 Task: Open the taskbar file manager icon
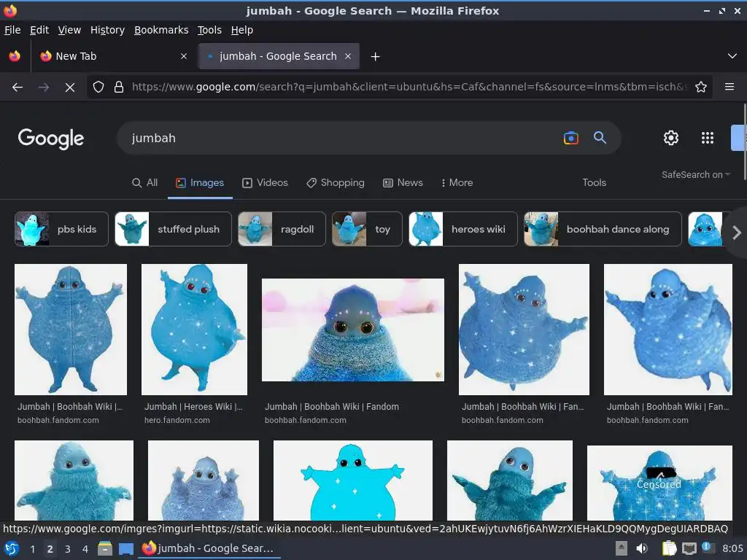coord(105,549)
